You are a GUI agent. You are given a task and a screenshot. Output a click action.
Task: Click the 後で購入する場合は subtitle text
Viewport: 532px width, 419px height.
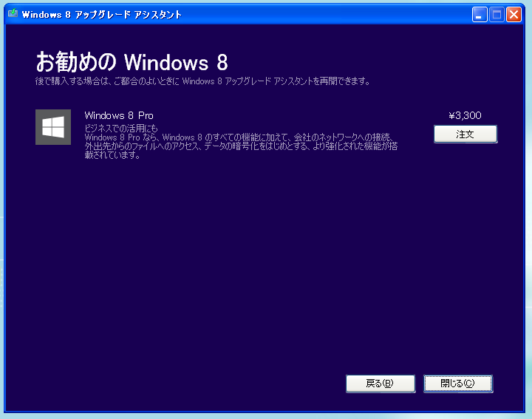pyautogui.click(x=202, y=81)
